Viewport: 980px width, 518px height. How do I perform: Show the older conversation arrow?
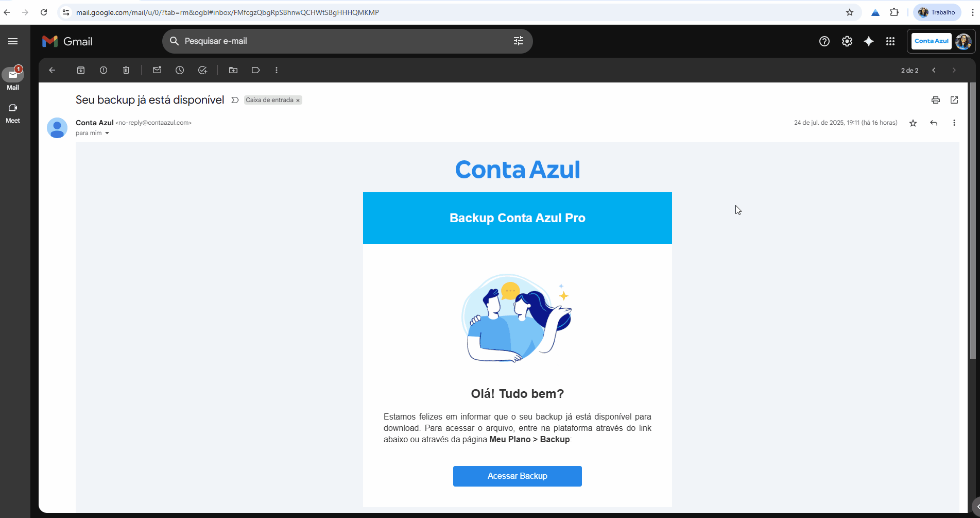click(x=954, y=70)
